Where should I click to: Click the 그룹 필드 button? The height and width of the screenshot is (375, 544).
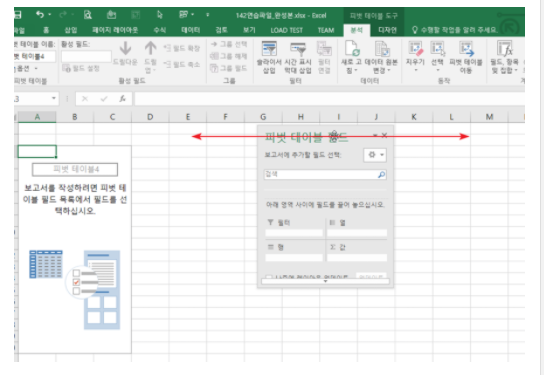tap(229, 68)
